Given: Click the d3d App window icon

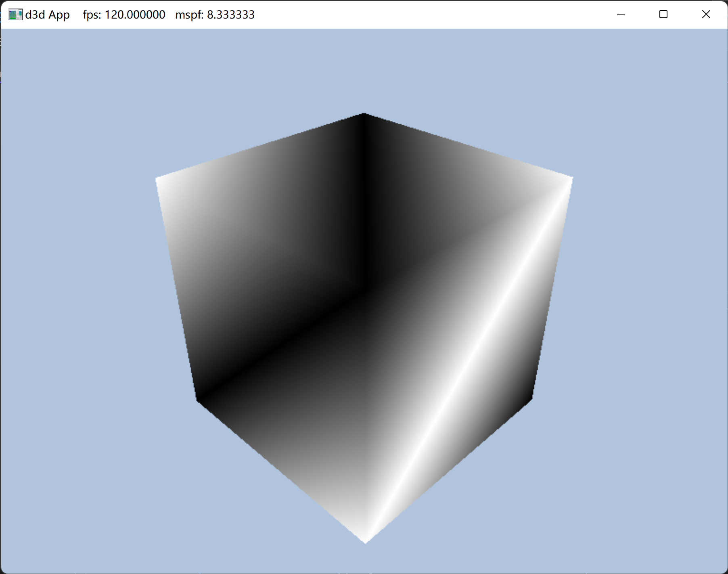Looking at the screenshot, I should (x=15, y=15).
